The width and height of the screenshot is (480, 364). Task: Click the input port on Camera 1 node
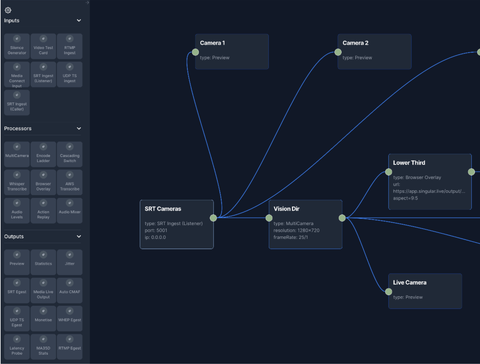pos(195,52)
